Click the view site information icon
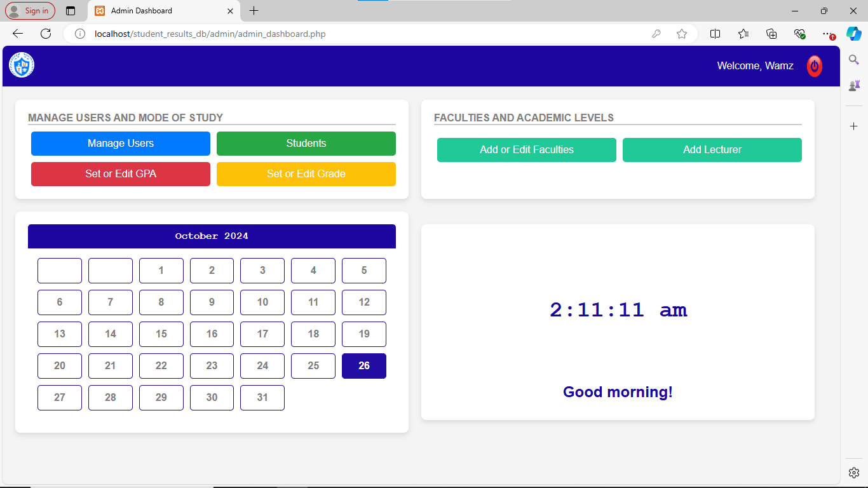 [x=80, y=34]
